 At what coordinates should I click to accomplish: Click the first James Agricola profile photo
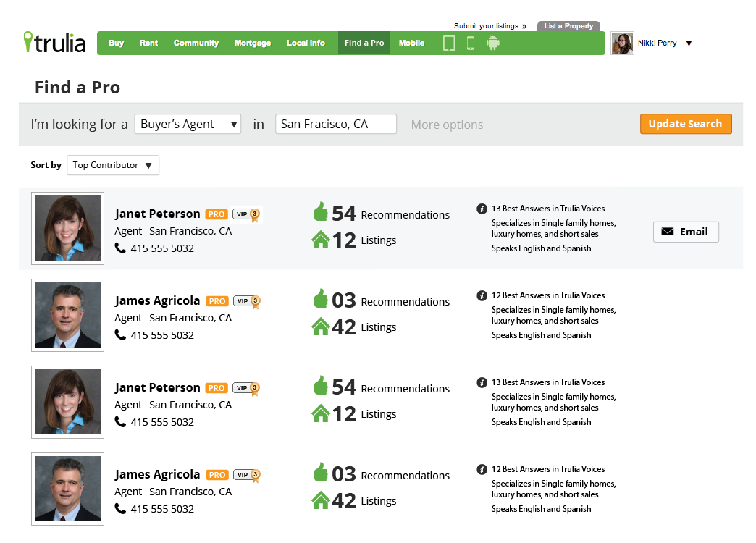(67, 315)
